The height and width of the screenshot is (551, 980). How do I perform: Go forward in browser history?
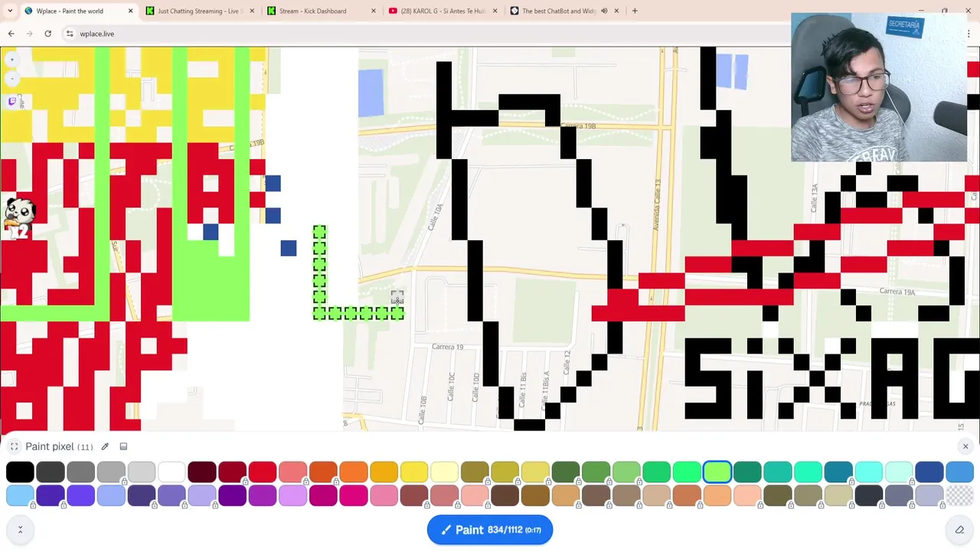[29, 34]
